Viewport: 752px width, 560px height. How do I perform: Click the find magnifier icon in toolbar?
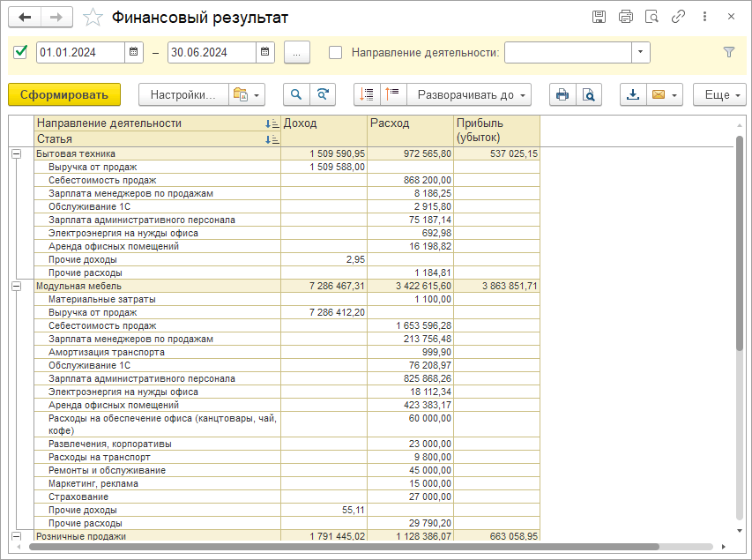tap(296, 94)
